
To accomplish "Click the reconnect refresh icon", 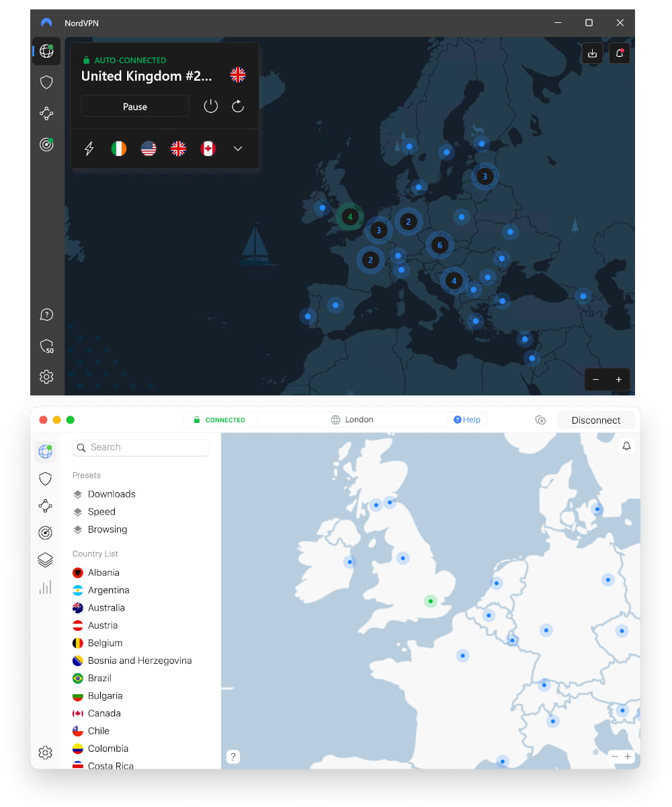I will point(238,106).
